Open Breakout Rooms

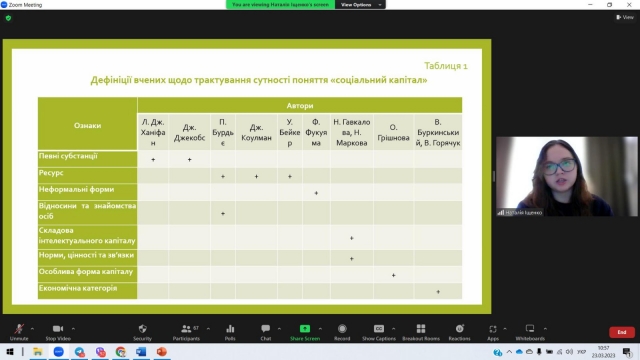coord(421,332)
